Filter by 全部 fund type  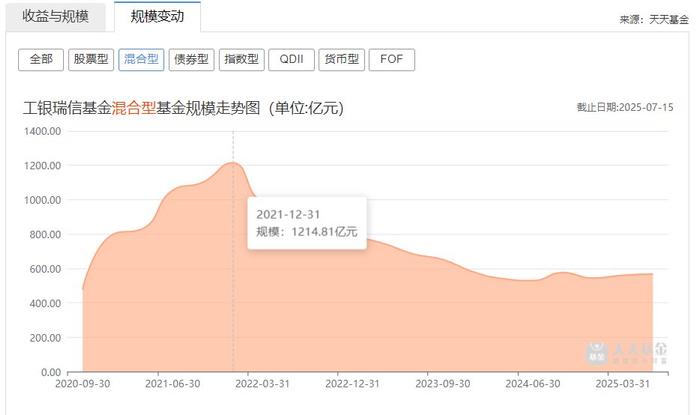pos(41,59)
